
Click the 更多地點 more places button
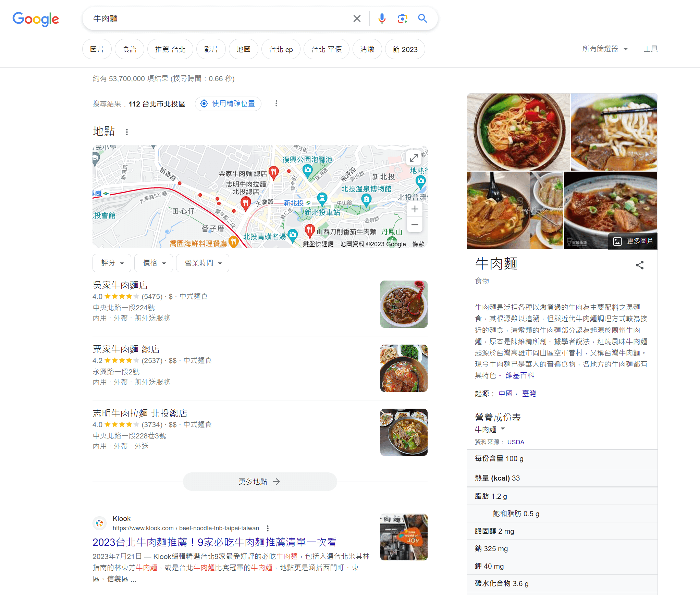(260, 482)
